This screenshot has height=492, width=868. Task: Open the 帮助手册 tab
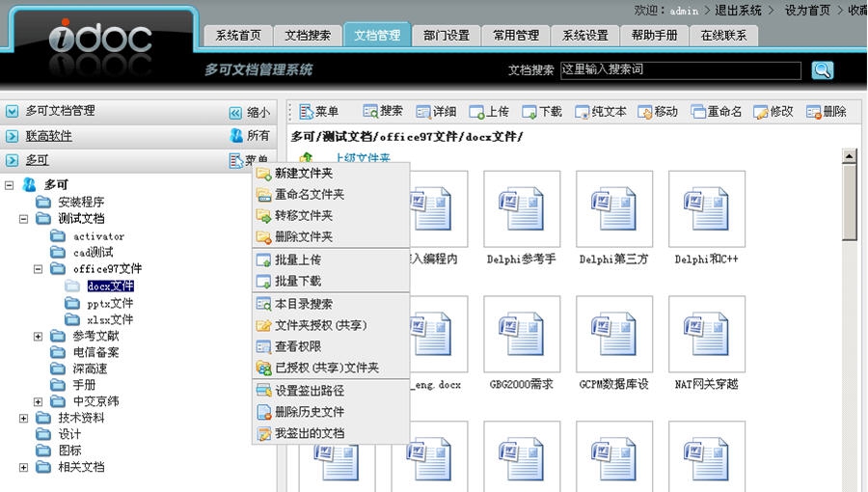click(x=654, y=36)
